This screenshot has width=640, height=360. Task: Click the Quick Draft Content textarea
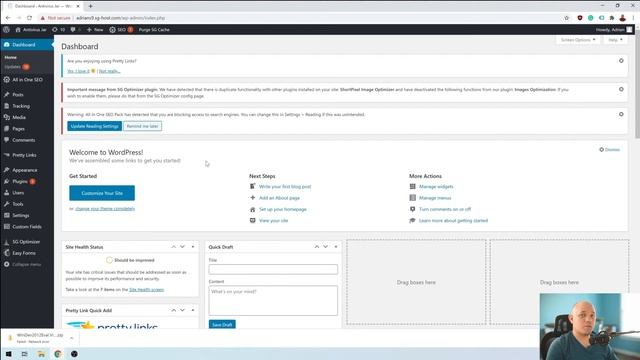coord(273,301)
